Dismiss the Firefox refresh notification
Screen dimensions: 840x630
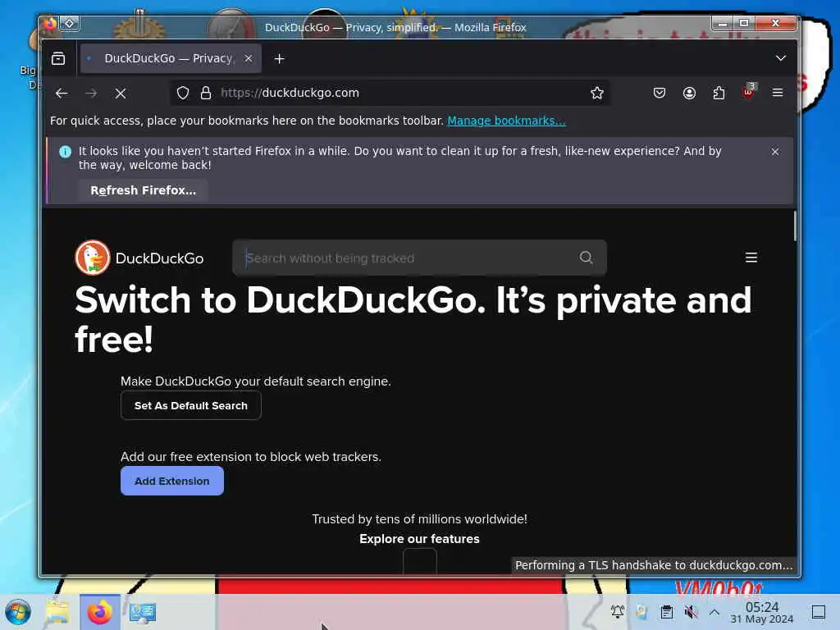[775, 152]
